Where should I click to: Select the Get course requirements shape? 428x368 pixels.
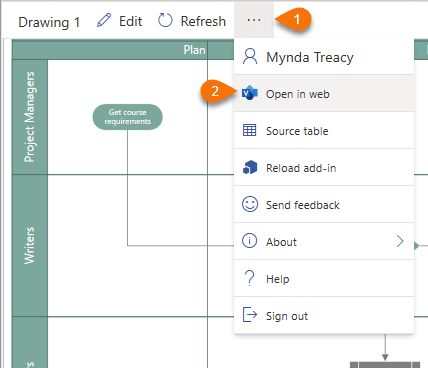pyautogui.click(x=128, y=117)
